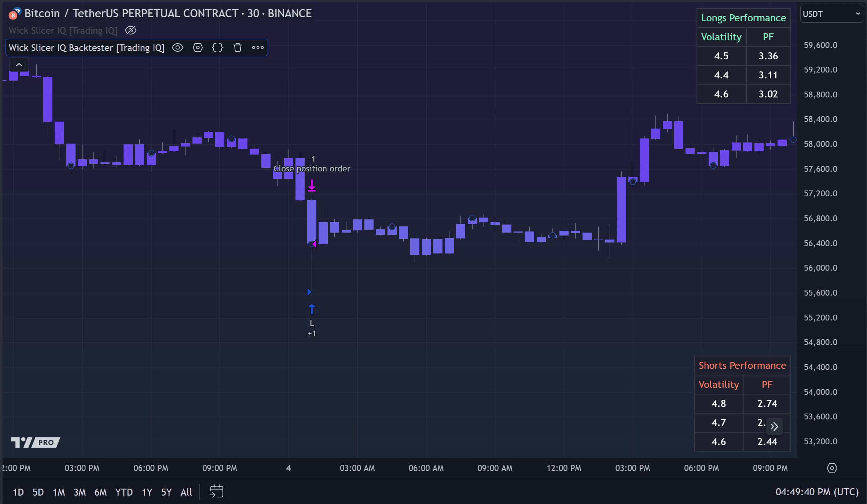This screenshot has width=867, height=504.
Task: Click the 58,000.0 price axis label
Action: coord(820,144)
